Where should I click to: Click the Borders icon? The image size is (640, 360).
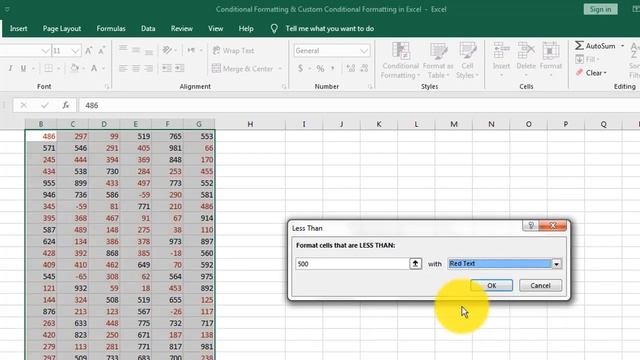tap(48, 69)
